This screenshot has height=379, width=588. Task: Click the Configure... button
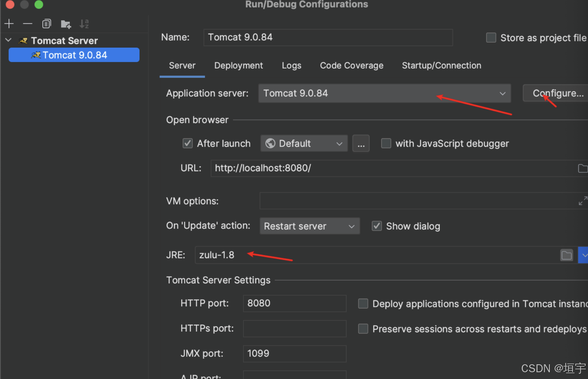556,93
